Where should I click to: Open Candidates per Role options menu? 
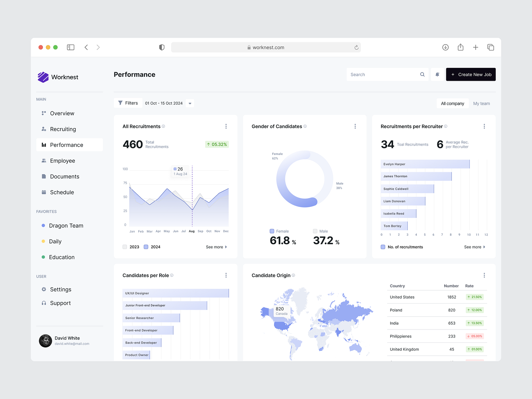click(x=226, y=275)
